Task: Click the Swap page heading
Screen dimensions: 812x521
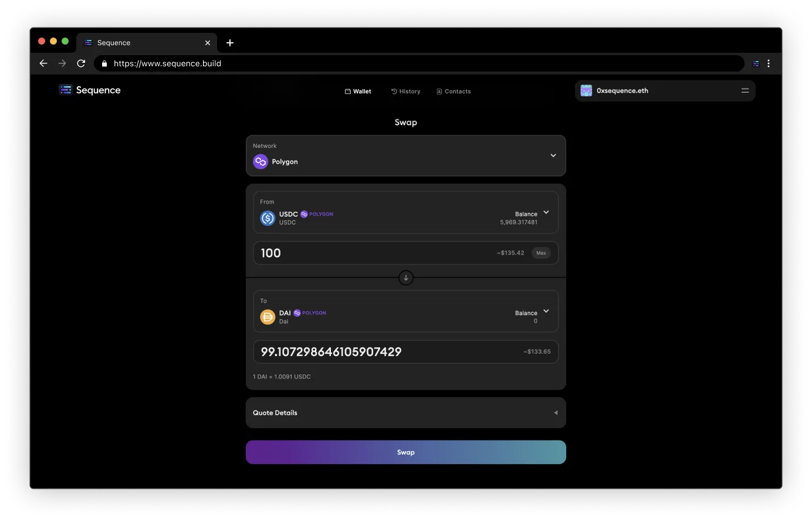Action: [x=406, y=122]
